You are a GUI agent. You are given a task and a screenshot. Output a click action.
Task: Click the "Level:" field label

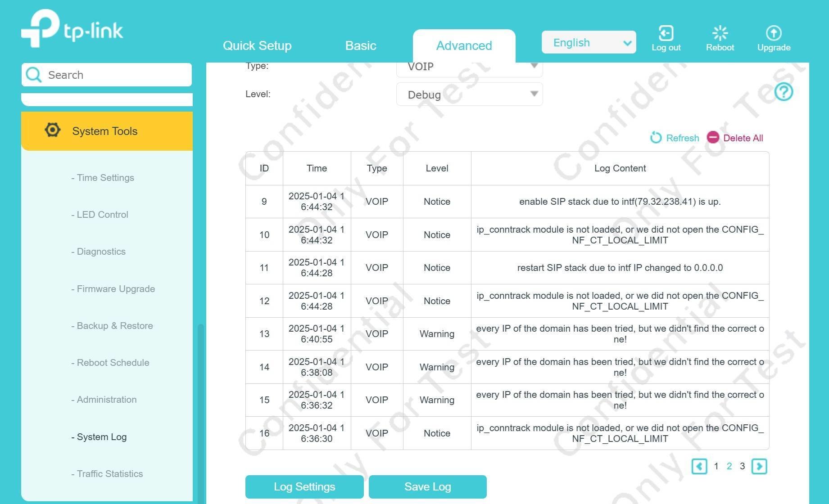click(x=258, y=94)
